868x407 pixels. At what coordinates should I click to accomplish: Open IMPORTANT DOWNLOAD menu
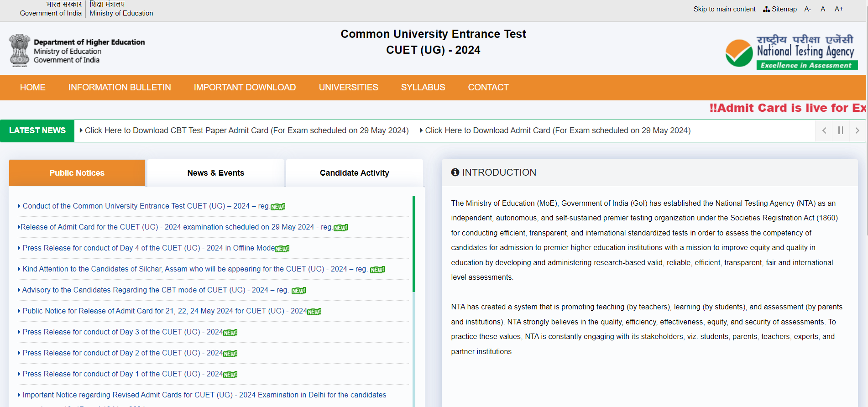pyautogui.click(x=245, y=88)
